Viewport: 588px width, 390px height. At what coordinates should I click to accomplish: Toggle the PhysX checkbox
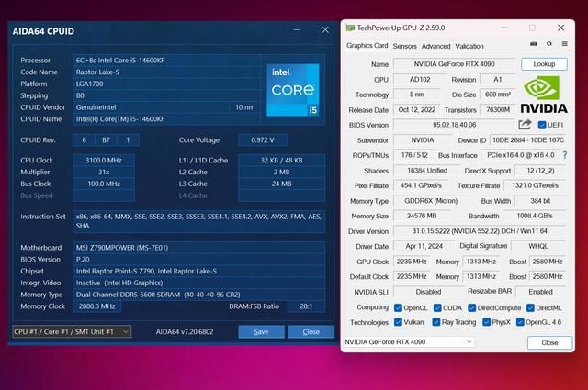point(486,322)
